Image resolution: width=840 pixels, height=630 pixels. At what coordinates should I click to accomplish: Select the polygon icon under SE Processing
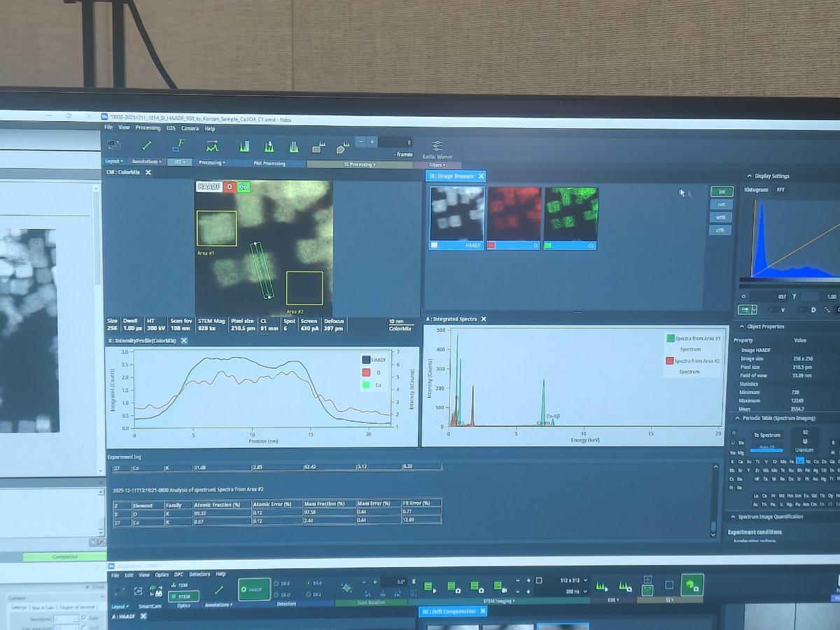click(x=342, y=147)
